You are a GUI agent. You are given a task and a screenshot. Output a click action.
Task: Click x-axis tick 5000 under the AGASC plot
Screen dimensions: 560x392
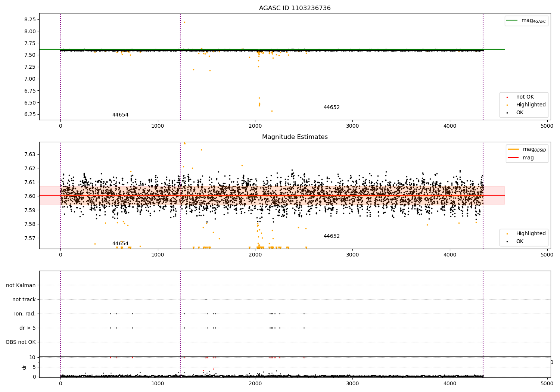click(547, 126)
